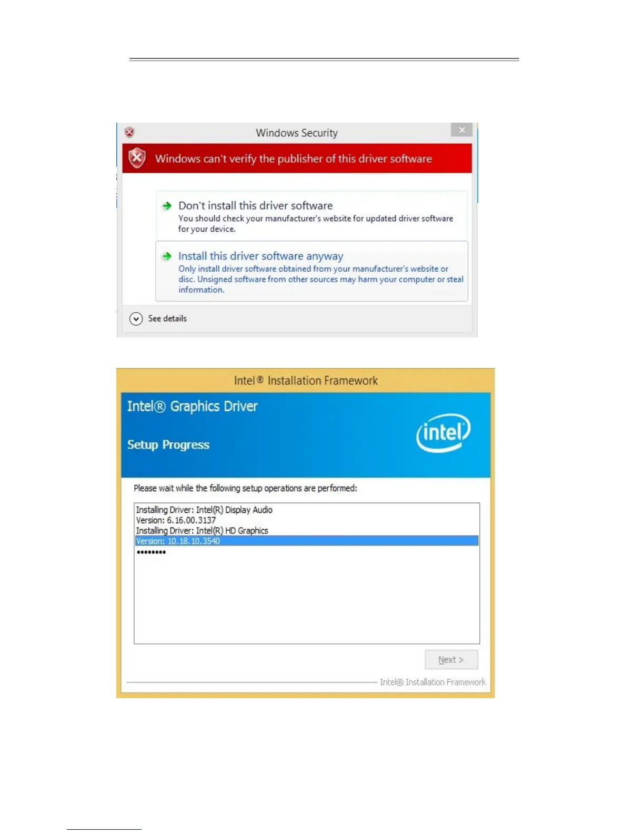The height and width of the screenshot is (834, 644).
Task: Close the Windows Security dialog
Action: [461, 130]
